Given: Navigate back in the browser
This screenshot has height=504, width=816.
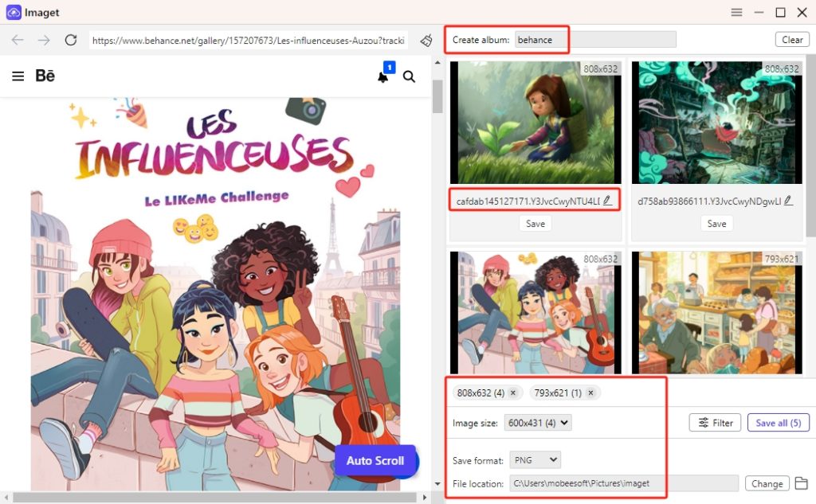Looking at the screenshot, I should tap(16, 39).
